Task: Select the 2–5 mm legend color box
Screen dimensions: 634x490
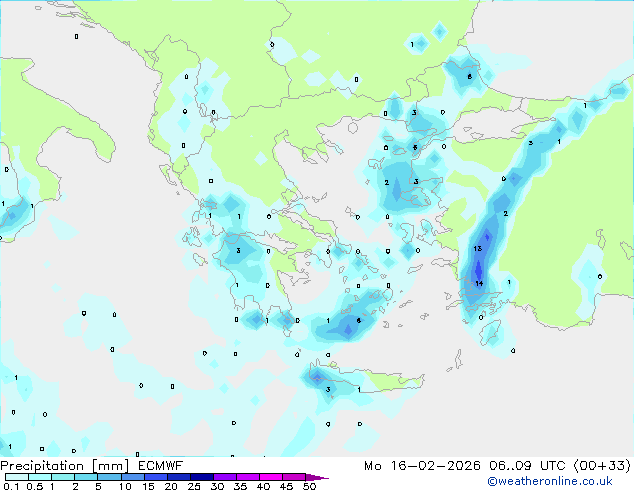Action: 86,477
